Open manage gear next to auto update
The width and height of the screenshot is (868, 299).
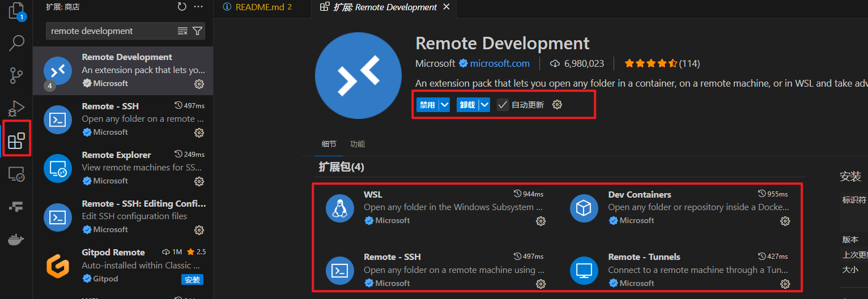tap(557, 105)
